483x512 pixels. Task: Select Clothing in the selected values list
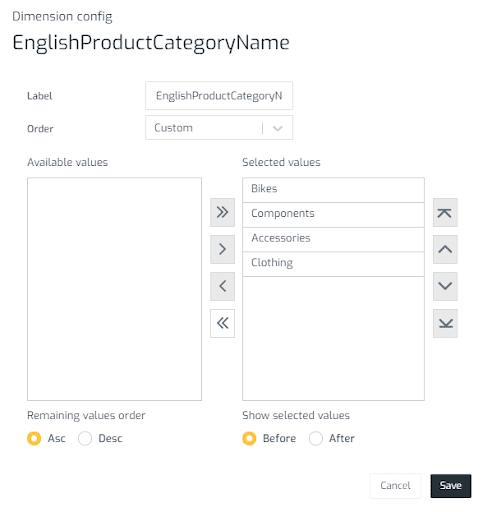(333, 264)
